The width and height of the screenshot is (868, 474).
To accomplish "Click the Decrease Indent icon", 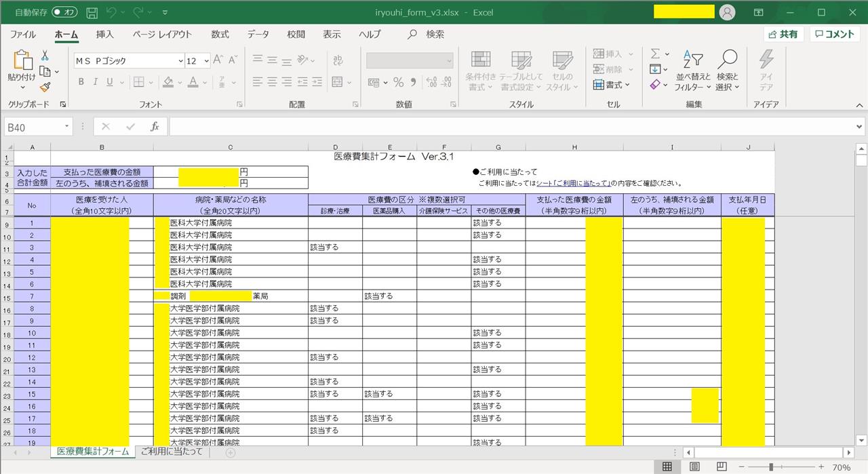I will [x=302, y=82].
